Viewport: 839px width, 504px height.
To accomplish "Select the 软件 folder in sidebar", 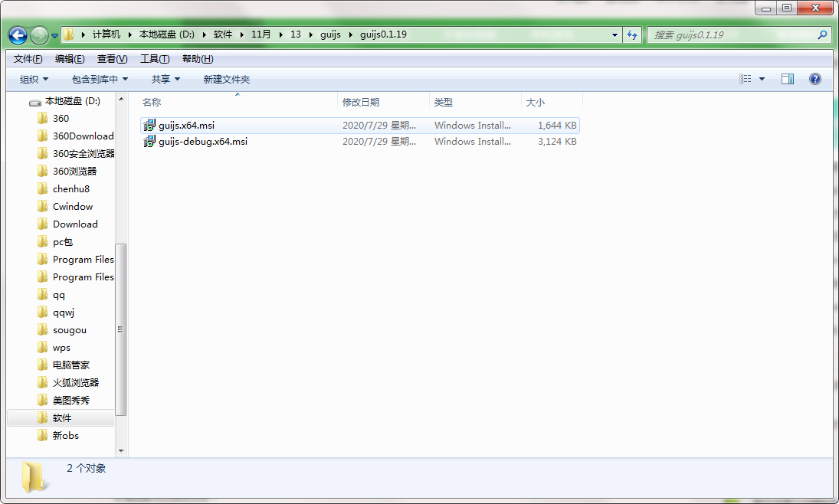I will (61, 418).
